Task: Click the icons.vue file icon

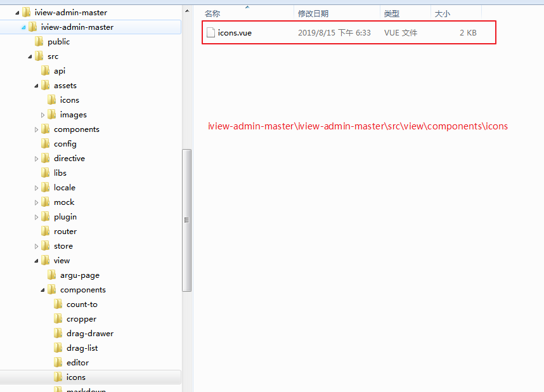Action: 210,32
